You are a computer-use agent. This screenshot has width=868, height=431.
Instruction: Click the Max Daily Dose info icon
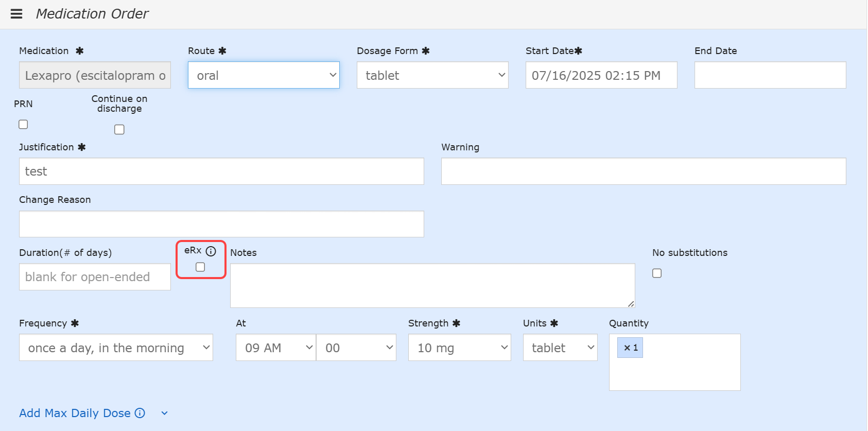pos(140,413)
